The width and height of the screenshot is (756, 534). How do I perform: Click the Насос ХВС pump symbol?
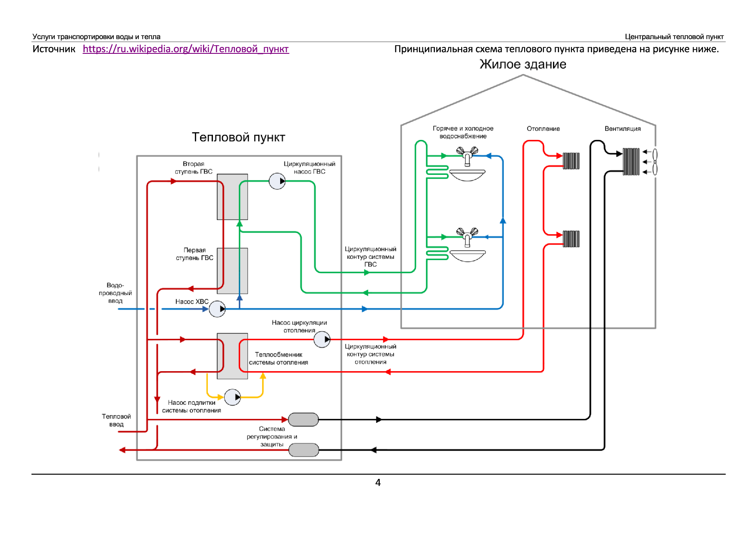click(x=217, y=309)
